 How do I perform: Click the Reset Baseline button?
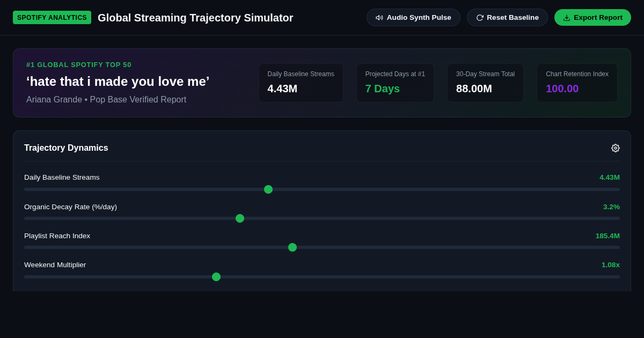point(507,17)
